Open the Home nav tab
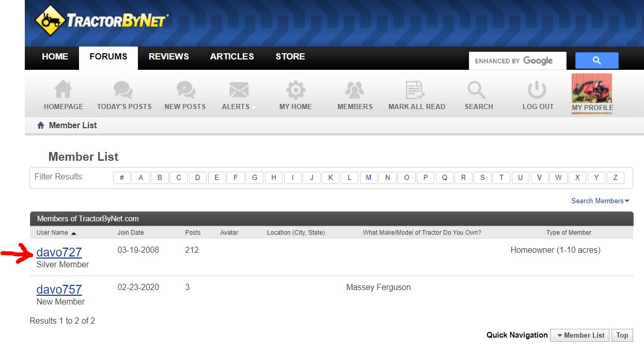The width and height of the screenshot is (644, 349). pyautogui.click(x=55, y=57)
